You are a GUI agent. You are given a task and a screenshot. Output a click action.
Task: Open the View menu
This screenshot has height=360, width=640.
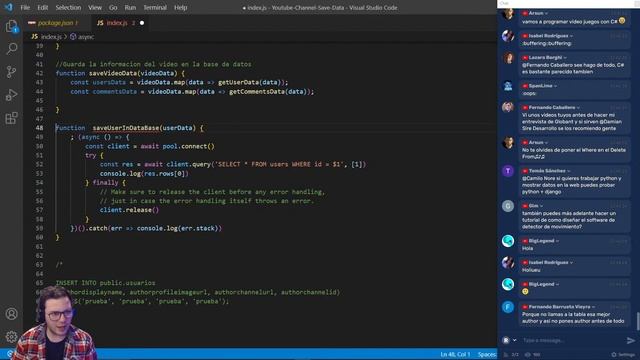click(95, 7)
